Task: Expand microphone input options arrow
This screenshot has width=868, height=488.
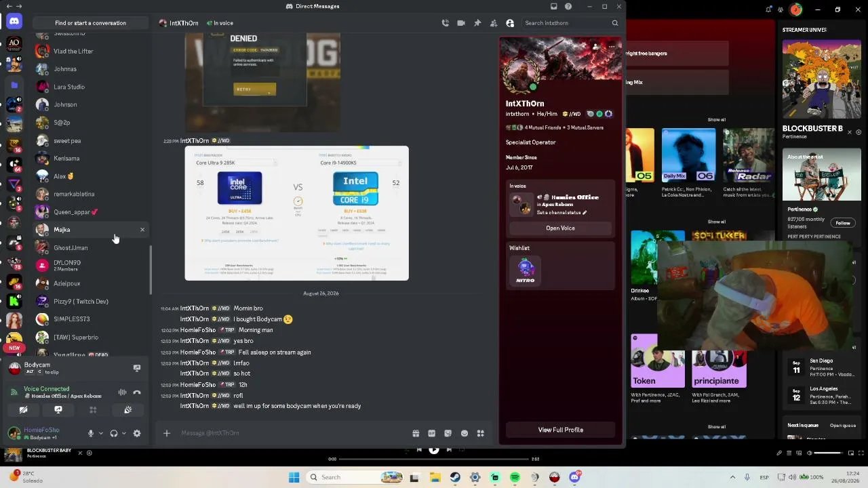Action: point(101,434)
